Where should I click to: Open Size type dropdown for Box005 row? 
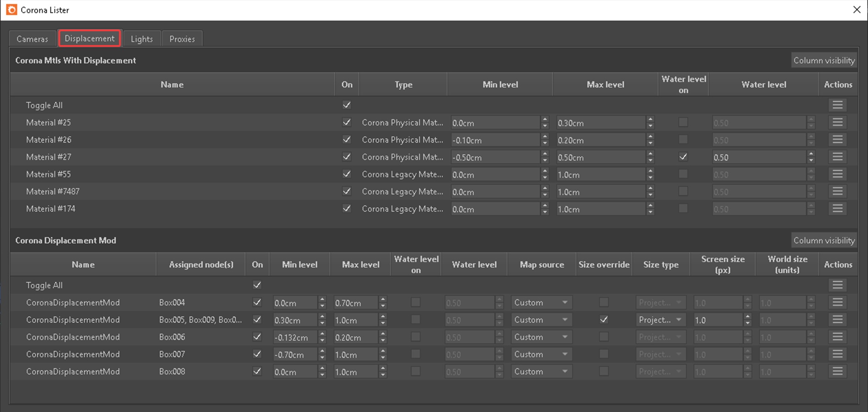coord(661,320)
